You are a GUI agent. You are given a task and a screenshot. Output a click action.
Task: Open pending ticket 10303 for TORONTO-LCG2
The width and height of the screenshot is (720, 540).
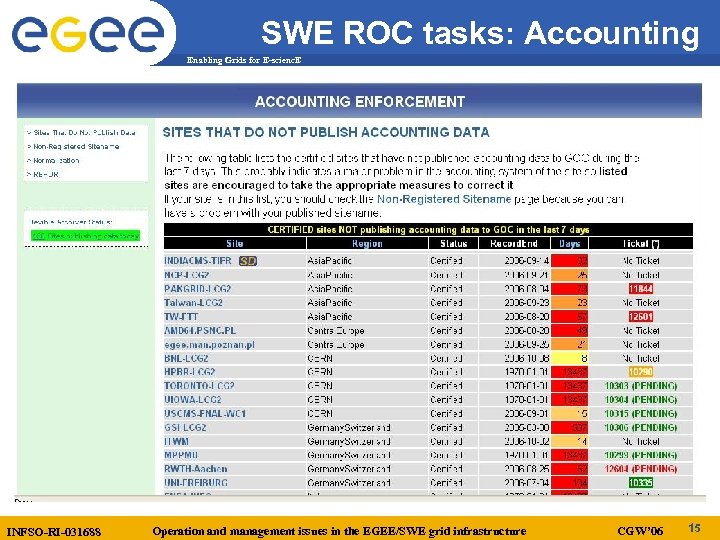point(641,386)
